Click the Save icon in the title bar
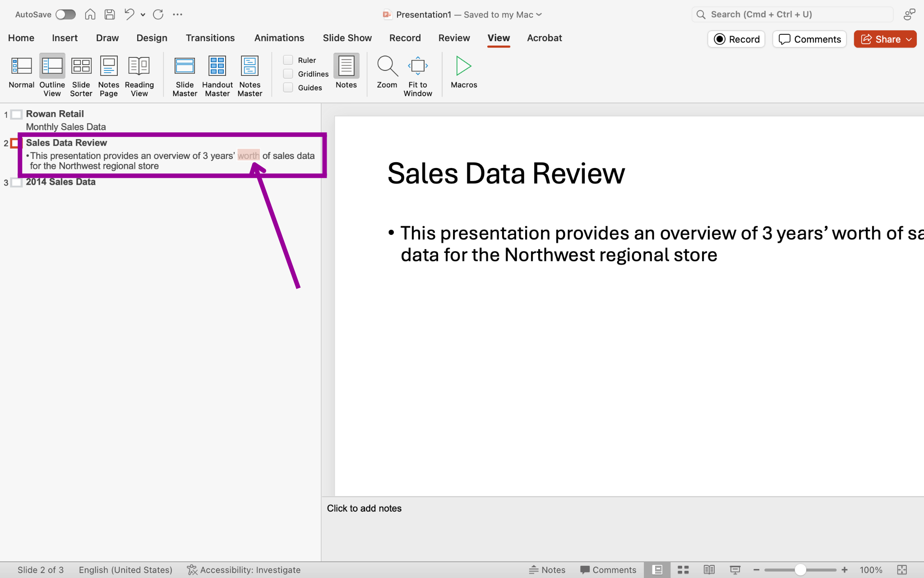 coord(110,14)
